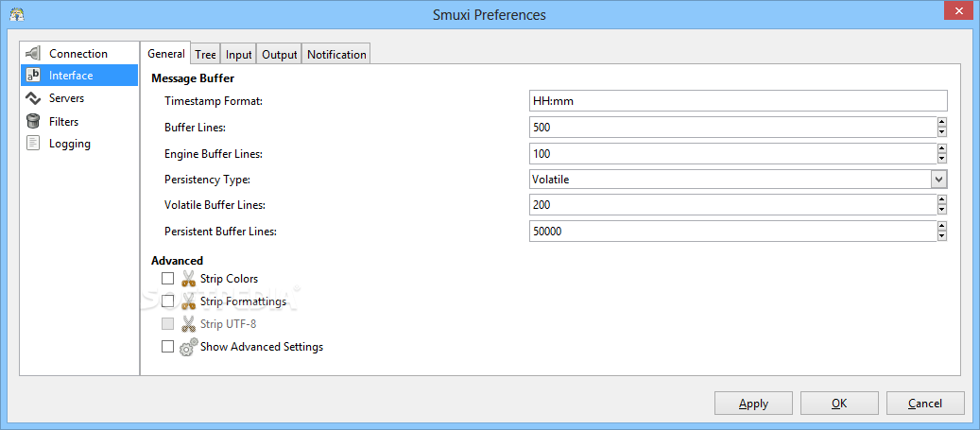Click the Persistency Type combo box showing Volatile
The image size is (980, 430).
[738, 180]
